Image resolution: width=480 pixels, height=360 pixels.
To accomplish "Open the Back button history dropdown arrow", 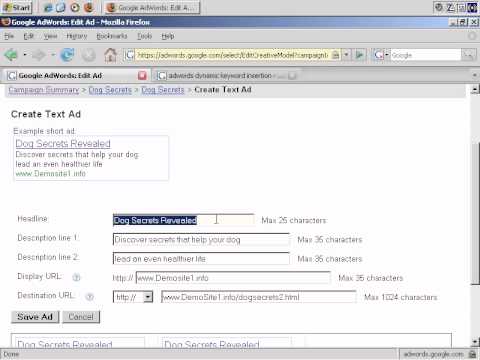I will pyautogui.click(x=25, y=54).
